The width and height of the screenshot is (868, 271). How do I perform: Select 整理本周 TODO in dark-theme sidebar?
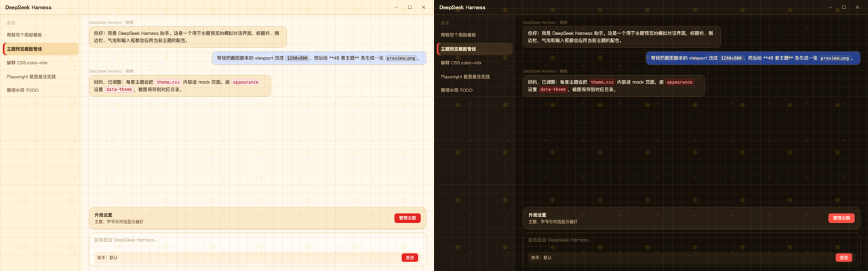pos(475,90)
